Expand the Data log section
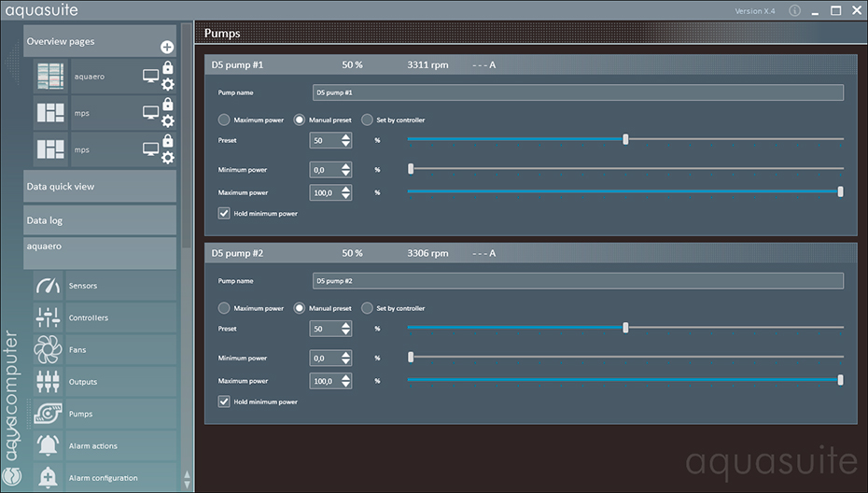868x493 pixels. click(100, 220)
